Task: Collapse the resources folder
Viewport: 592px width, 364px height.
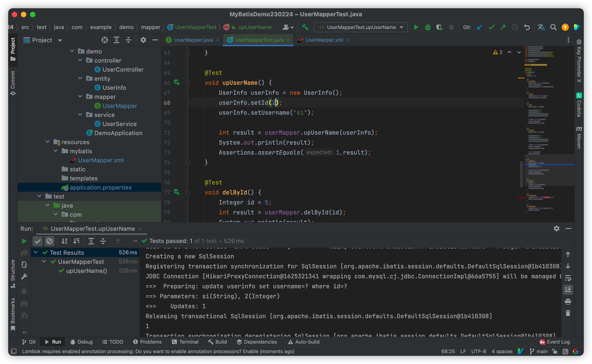Action: (x=47, y=142)
